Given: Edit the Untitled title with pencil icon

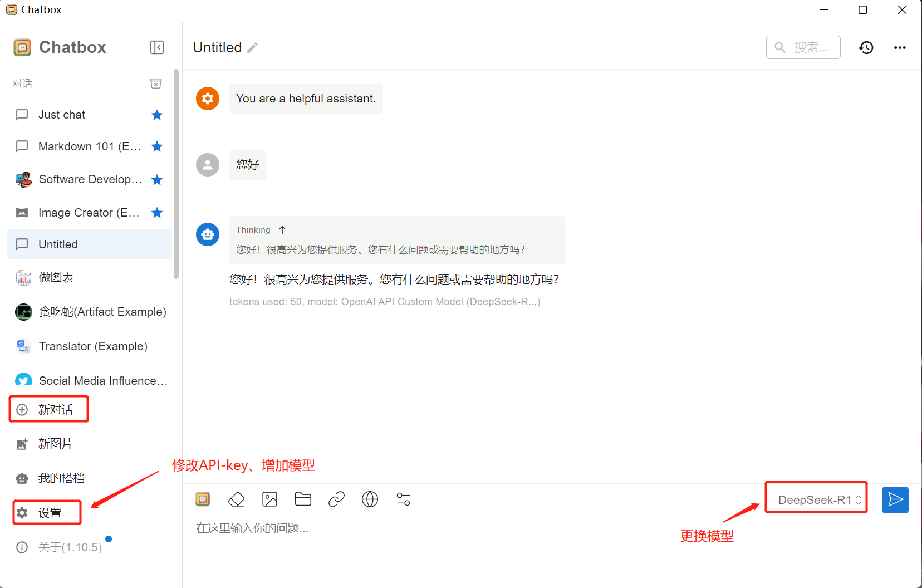Looking at the screenshot, I should tap(253, 48).
